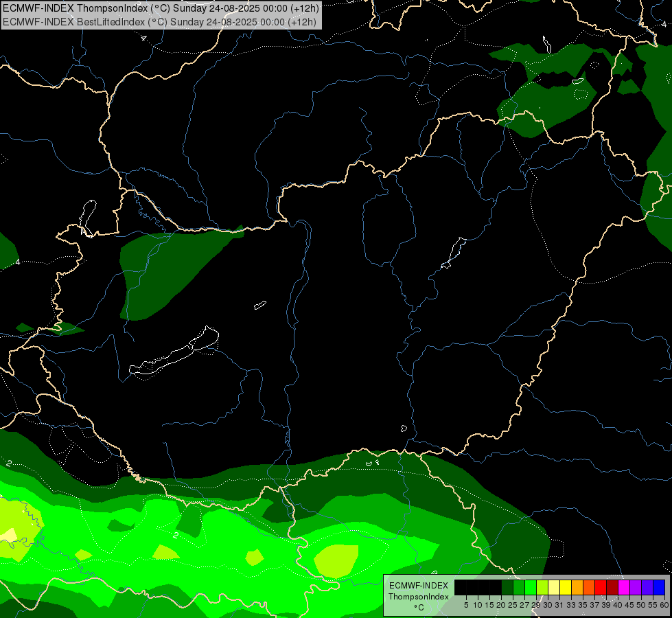Select the red-orange 35–37 legend swatch
The width and height of the screenshot is (672, 618).
point(589,587)
